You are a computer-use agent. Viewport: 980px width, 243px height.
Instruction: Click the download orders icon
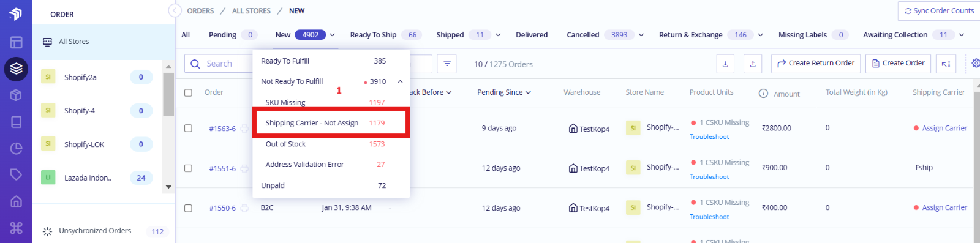725,64
